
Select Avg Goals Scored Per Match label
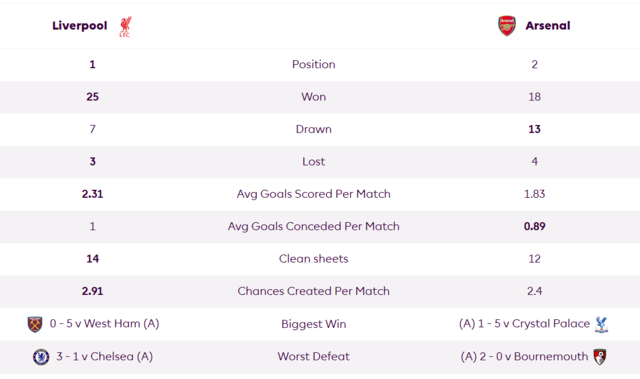pos(313,194)
